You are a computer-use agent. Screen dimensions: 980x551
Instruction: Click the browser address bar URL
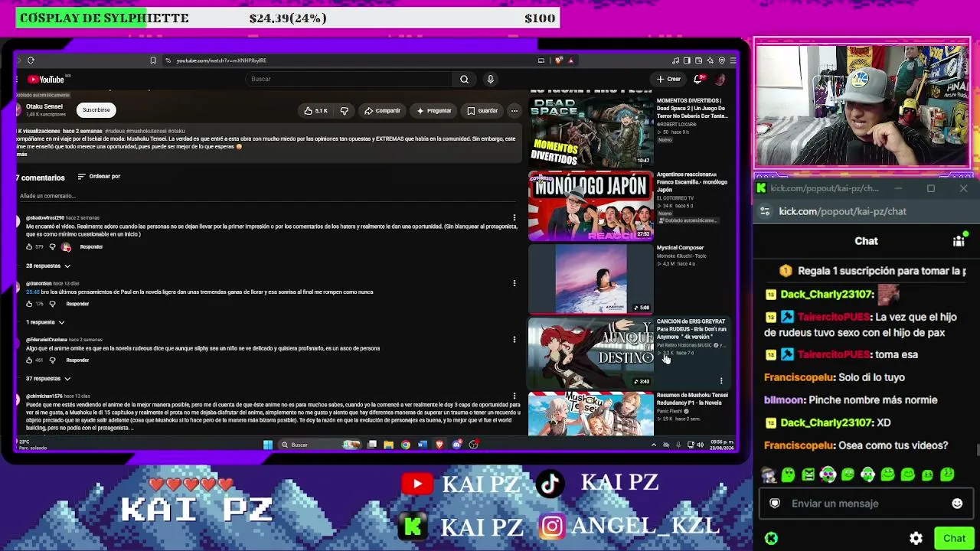(221, 60)
